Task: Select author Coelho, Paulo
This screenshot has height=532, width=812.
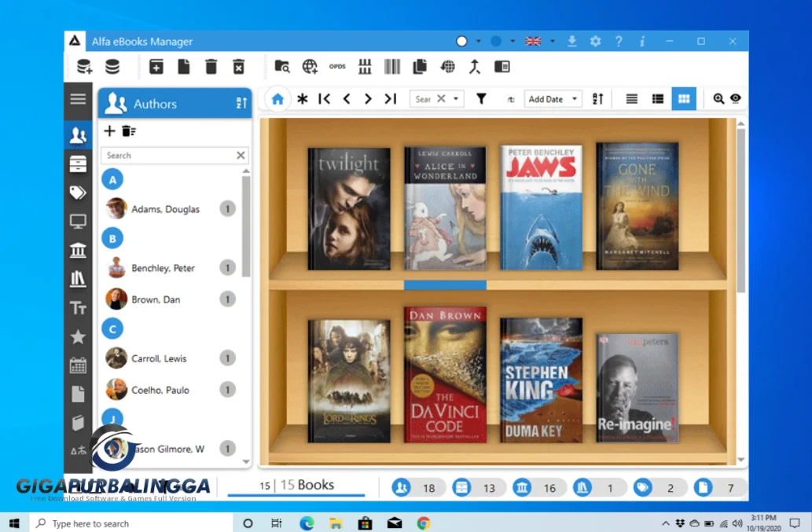Action: coord(171,390)
